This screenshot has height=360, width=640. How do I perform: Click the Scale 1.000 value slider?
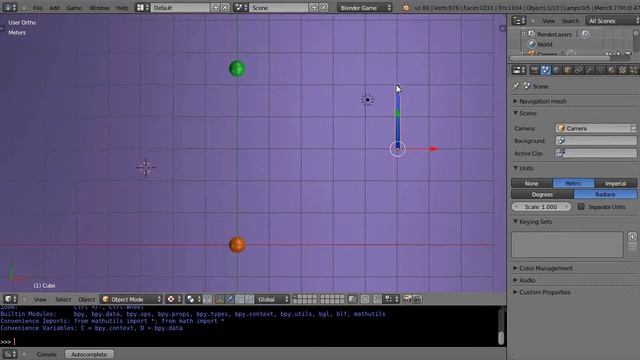pyautogui.click(x=541, y=207)
